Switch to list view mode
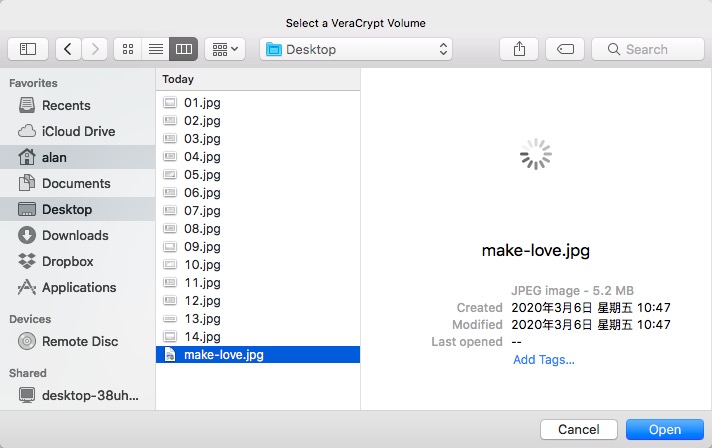Viewport: 712px width, 448px height. (x=155, y=49)
